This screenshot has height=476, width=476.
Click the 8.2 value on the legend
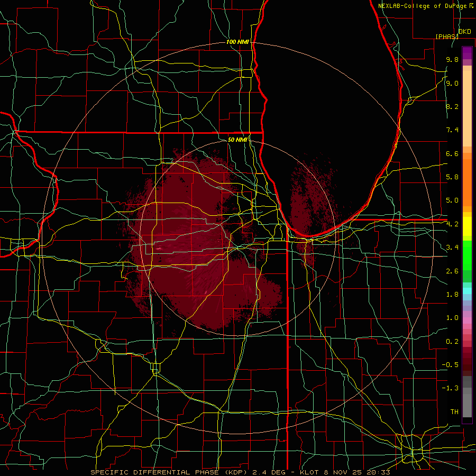point(452,106)
